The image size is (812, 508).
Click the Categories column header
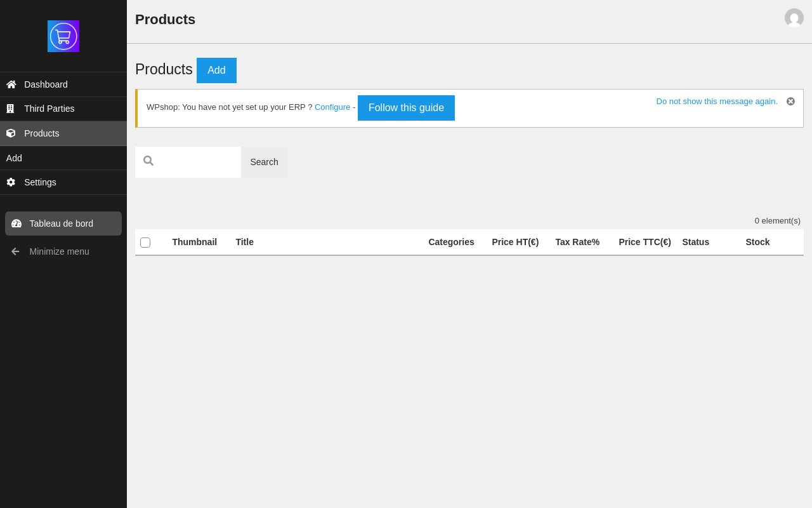[451, 242]
